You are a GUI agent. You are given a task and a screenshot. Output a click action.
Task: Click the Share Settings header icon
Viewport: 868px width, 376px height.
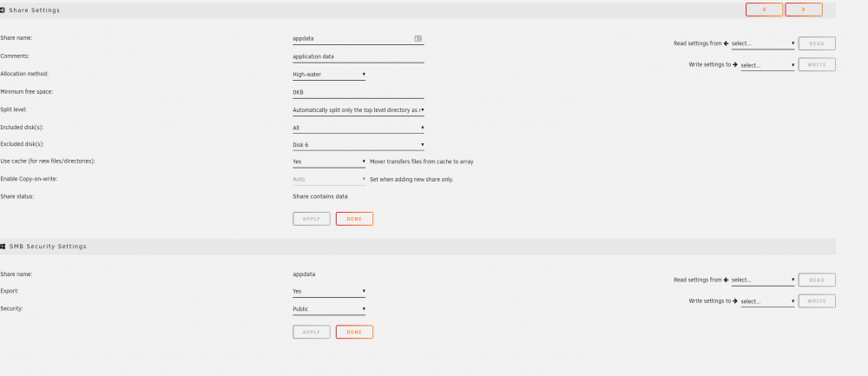(3, 10)
